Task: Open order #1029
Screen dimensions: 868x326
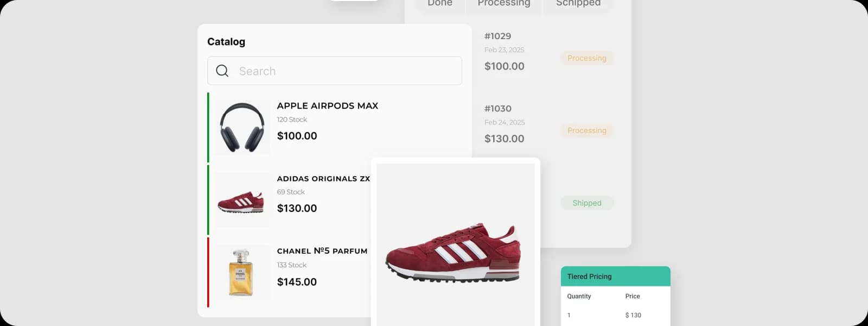Action: [x=497, y=36]
